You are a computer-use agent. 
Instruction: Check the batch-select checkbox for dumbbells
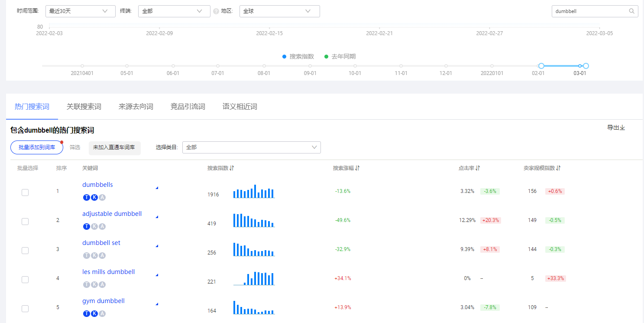25,192
